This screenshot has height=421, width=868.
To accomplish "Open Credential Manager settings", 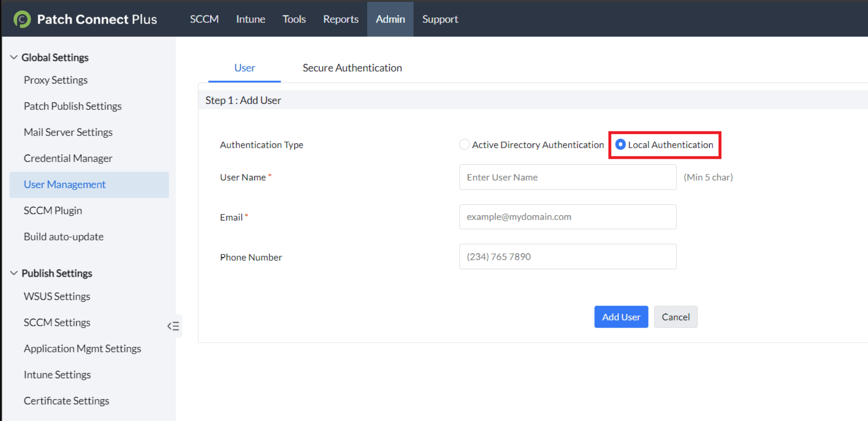I will (68, 158).
